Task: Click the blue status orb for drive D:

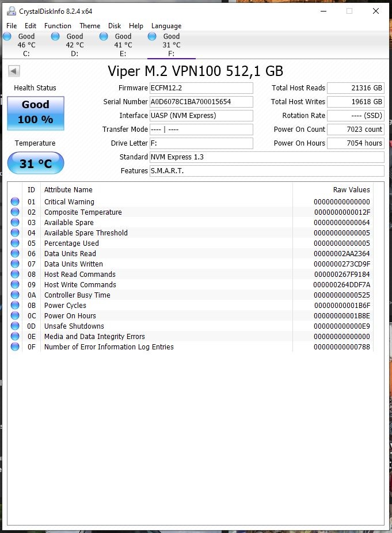Action: (x=55, y=36)
